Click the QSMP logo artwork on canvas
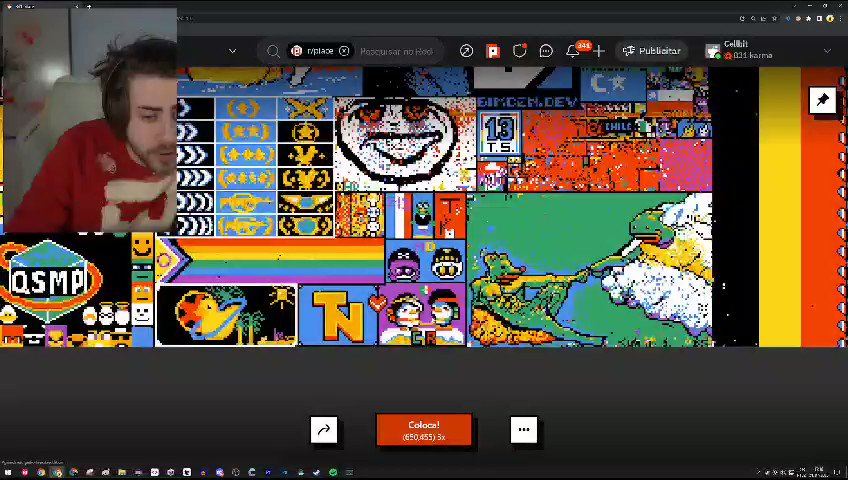Screen dimensions: 848x480 click(x=50, y=280)
